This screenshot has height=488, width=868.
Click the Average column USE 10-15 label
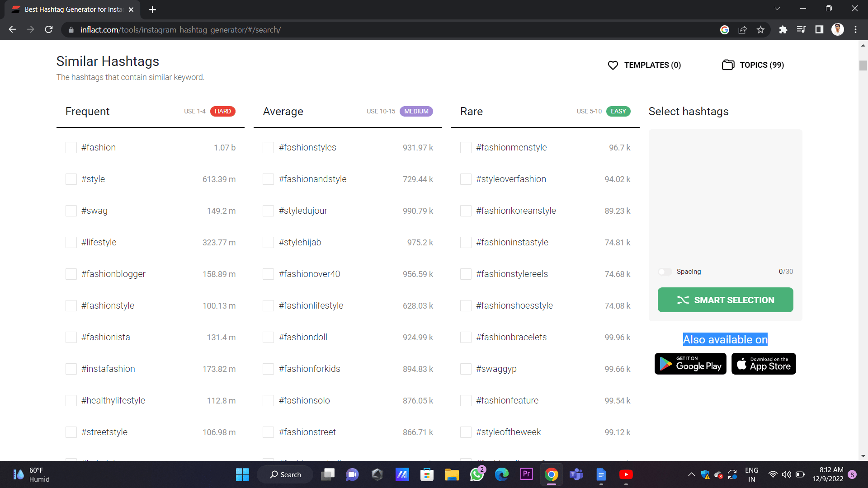point(380,112)
